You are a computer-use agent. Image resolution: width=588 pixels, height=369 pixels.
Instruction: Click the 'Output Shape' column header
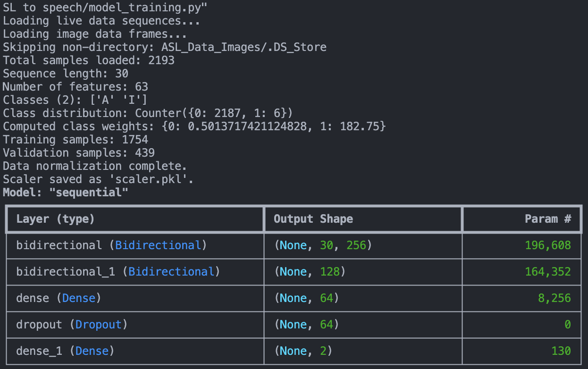[x=313, y=219]
